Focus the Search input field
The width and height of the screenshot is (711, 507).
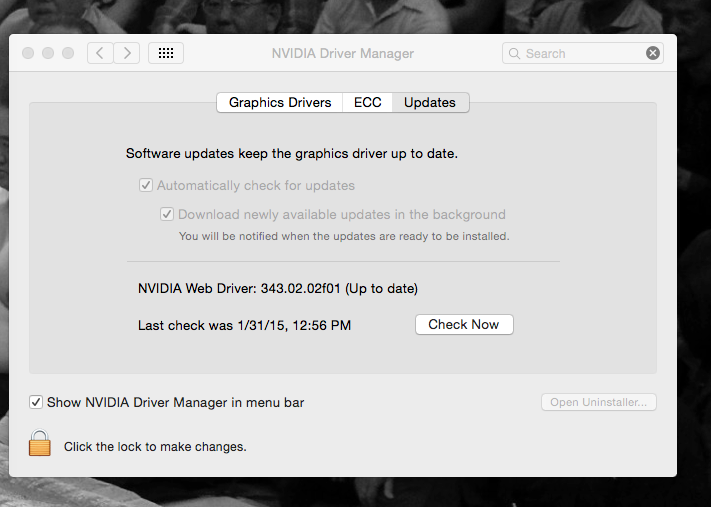583,54
